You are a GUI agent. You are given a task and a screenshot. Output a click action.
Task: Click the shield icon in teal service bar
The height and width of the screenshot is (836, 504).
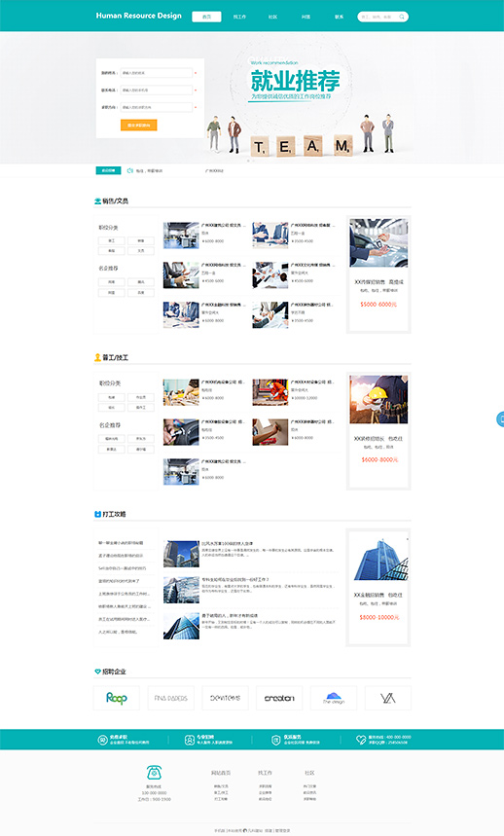coord(276,740)
